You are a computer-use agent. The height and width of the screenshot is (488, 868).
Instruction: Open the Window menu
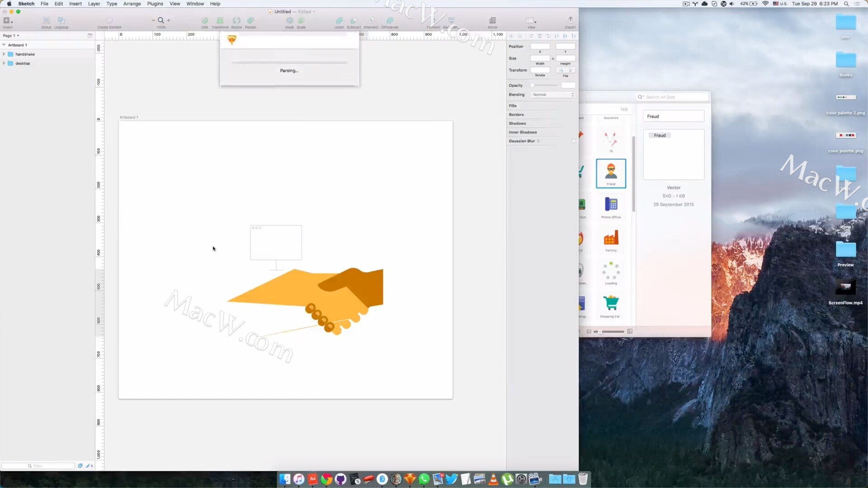[x=195, y=4]
